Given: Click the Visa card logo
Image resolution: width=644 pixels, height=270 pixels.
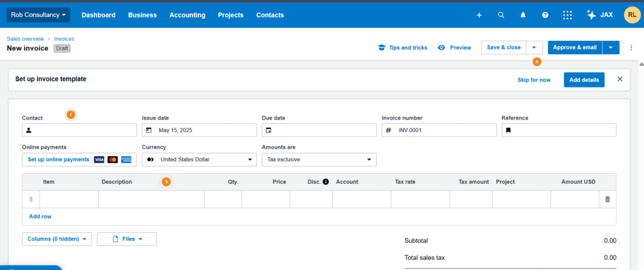Looking at the screenshot, I should coord(99,159).
